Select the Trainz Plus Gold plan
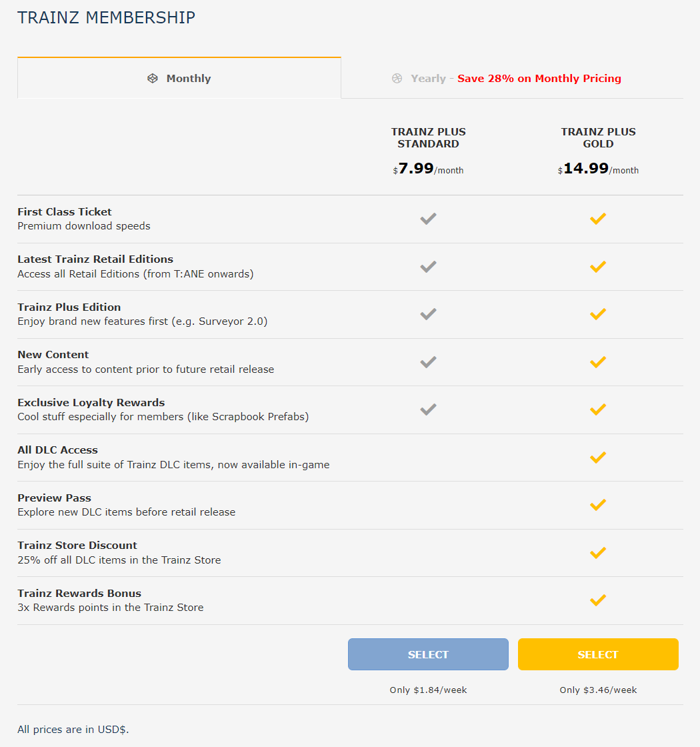 click(x=598, y=654)
